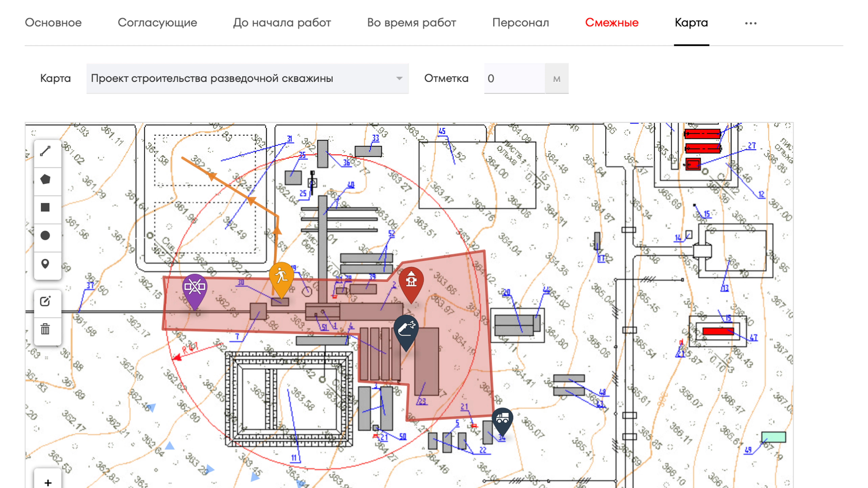Select the polyline drawing tool
Viewport: 868px width, 488px height.
tap(45, 151)
